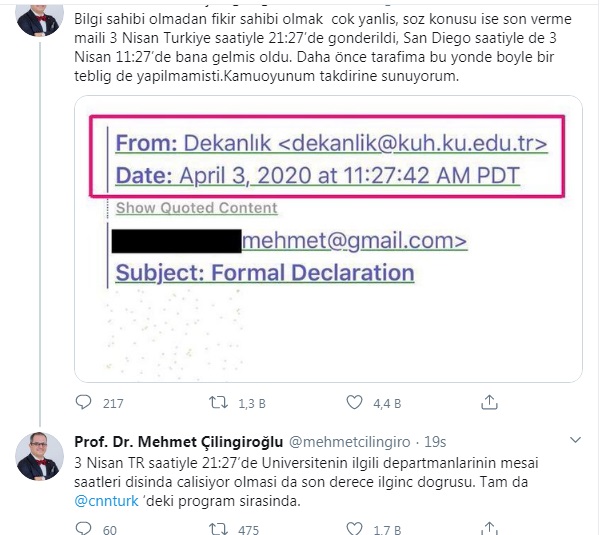This screenshot has height=535, width=602.
Task: Open the attached email screenshot image
Action: [328, 239]
